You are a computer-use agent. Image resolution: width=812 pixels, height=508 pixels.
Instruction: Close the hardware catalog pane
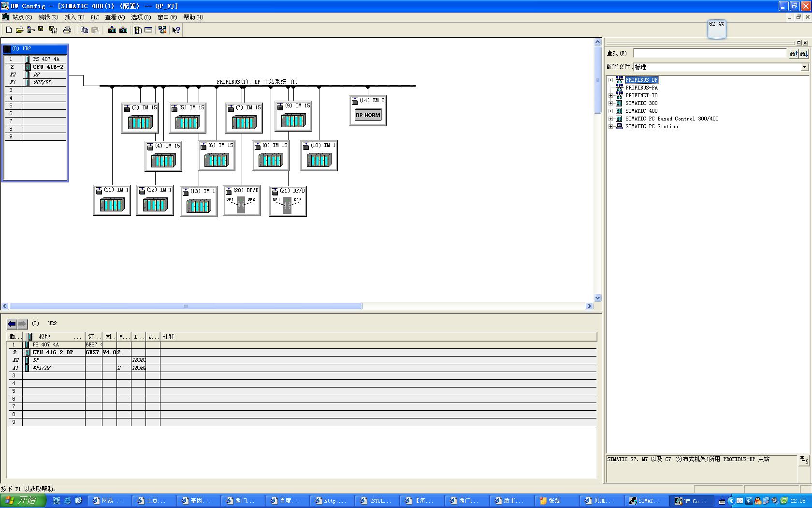click(x=805, y=43)
